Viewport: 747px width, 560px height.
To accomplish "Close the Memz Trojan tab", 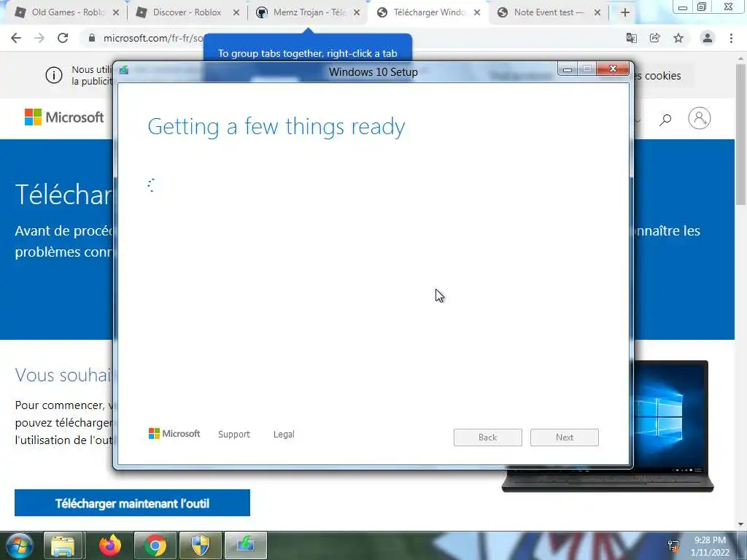I will tap(356, 13).
